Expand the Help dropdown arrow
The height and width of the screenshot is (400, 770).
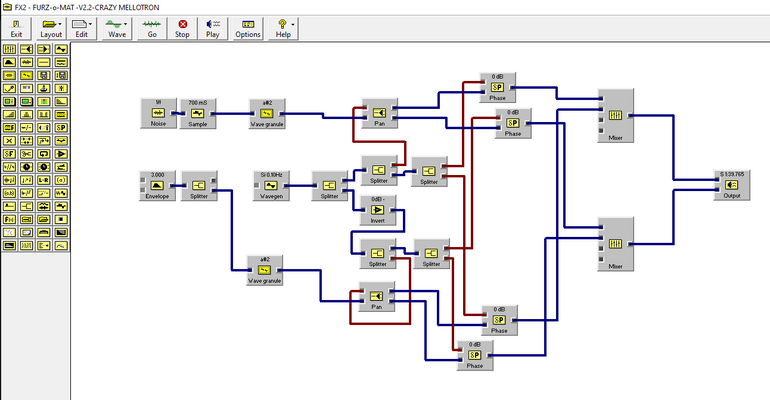click(x=293, y=24)
